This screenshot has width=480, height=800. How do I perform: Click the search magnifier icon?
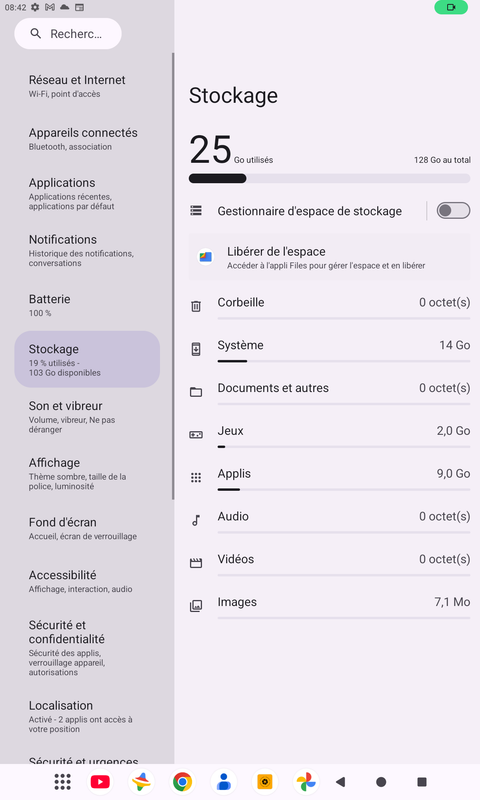(36, 34)
